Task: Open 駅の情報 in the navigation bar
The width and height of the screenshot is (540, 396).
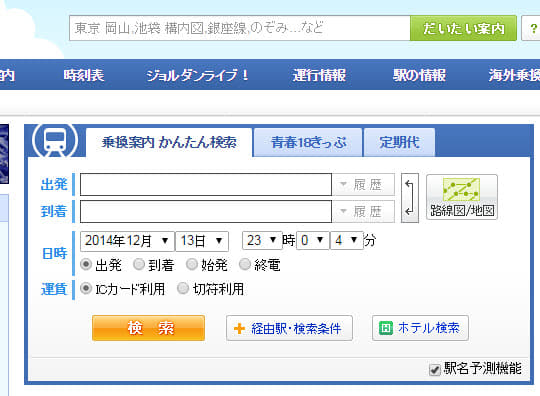Action: pyautogui.click(x=419, y=75)
